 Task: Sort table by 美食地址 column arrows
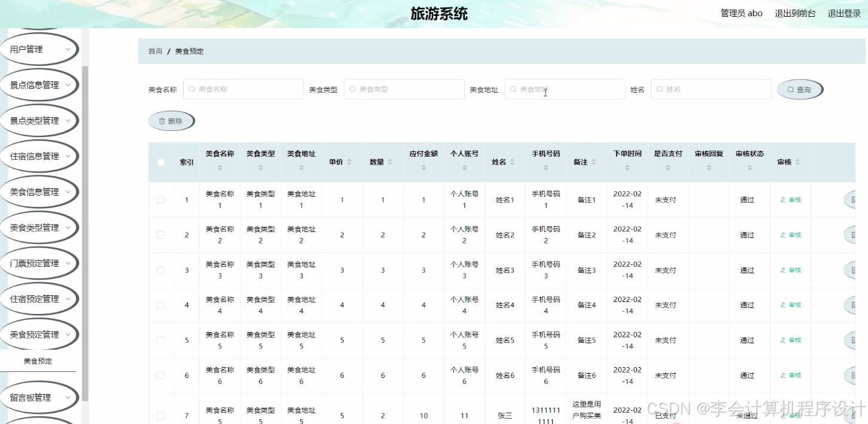pos(301,168)
